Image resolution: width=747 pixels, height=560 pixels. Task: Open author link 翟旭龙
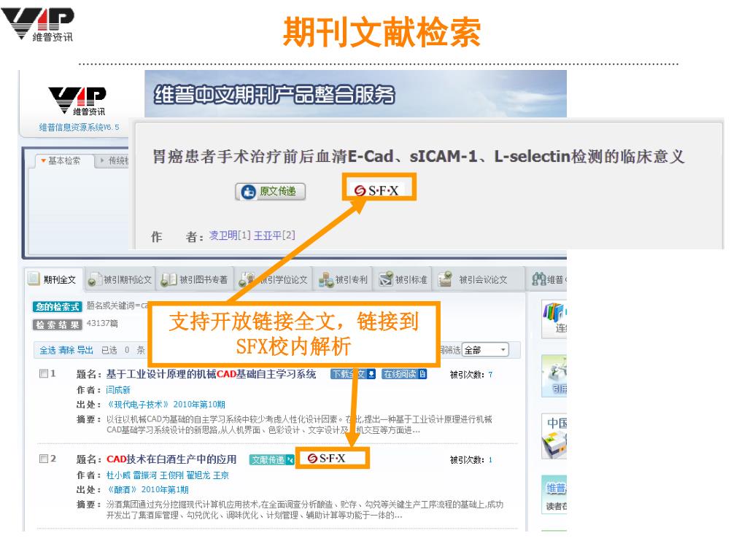[x=198, y=475]
